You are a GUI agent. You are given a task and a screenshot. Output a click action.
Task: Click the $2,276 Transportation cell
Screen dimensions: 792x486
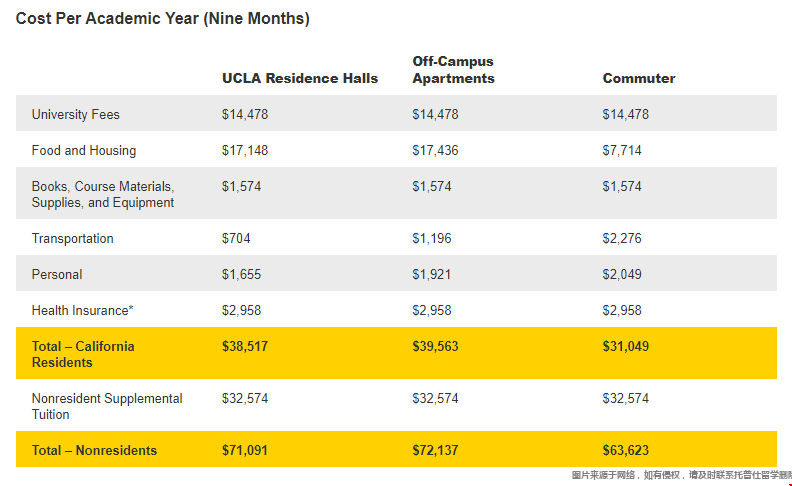click(622, 238)
